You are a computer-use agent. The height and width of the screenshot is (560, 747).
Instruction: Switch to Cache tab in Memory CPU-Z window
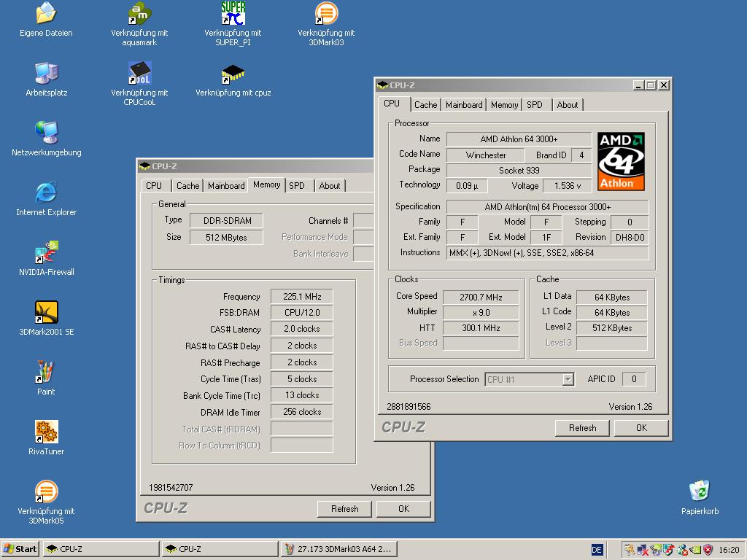point(187,186)
